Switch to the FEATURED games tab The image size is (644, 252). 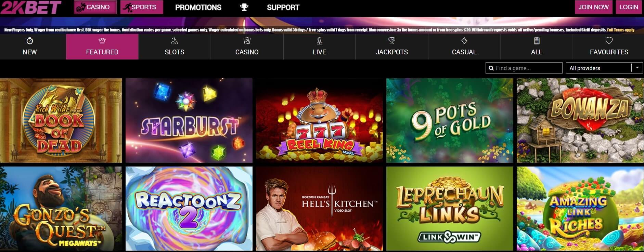click(x=102, y=47)
